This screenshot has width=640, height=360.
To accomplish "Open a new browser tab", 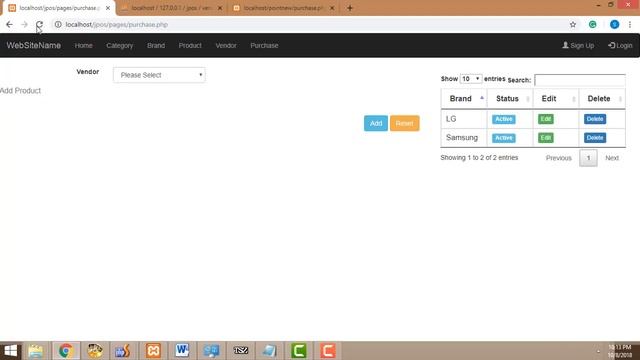I will click(x=350, y=8).
